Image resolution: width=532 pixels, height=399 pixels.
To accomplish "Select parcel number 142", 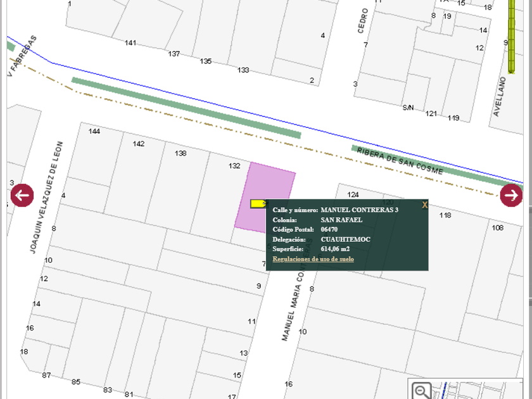I will click(x=138, y=144).
